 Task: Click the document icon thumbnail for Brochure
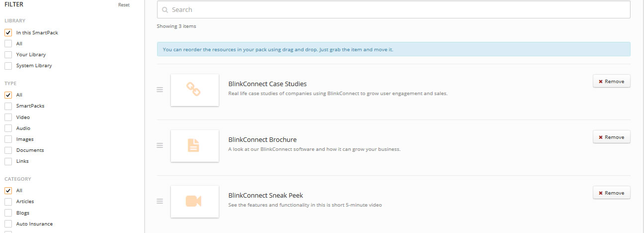(x=194, y=145)
